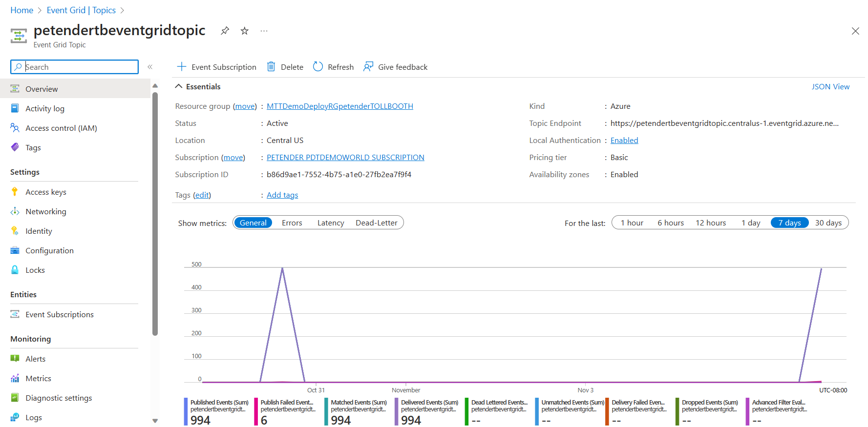868x427 pixels.
Task: Click the Tags edit link
Action: 202,195
